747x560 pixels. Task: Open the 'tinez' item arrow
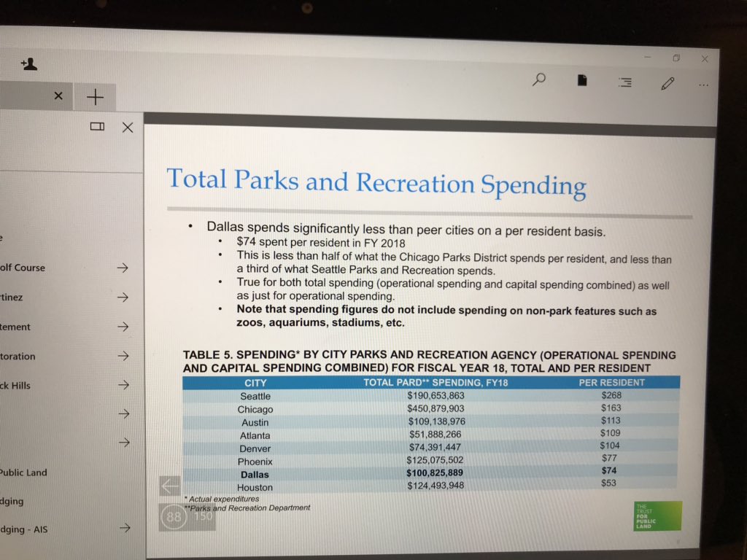click(123, 297)
